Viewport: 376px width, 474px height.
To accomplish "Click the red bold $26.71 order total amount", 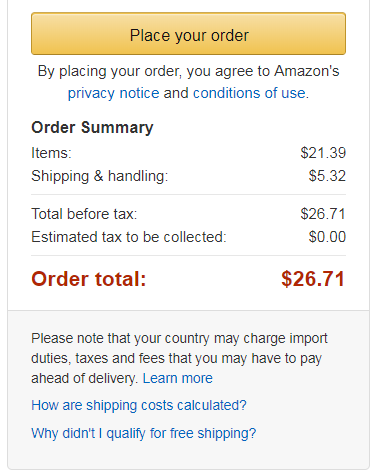I will pyautogui.click(x=313, y=279).
